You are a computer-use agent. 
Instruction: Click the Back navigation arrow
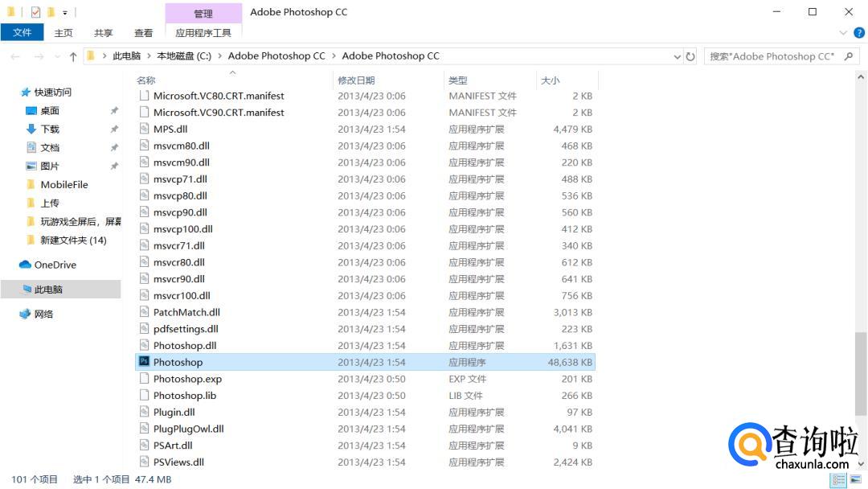[15, 56]
